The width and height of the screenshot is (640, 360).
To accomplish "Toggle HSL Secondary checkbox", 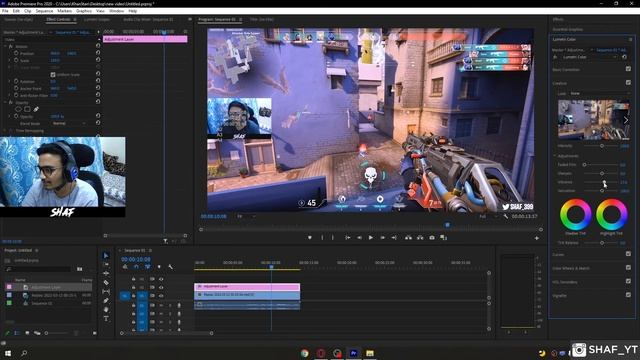I will [x=628, y=281].
